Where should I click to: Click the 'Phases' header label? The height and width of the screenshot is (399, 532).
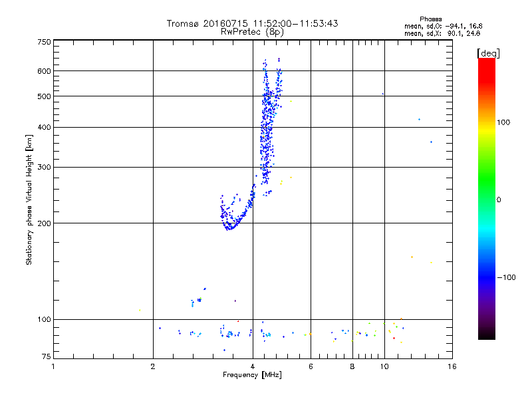[430, 19]
